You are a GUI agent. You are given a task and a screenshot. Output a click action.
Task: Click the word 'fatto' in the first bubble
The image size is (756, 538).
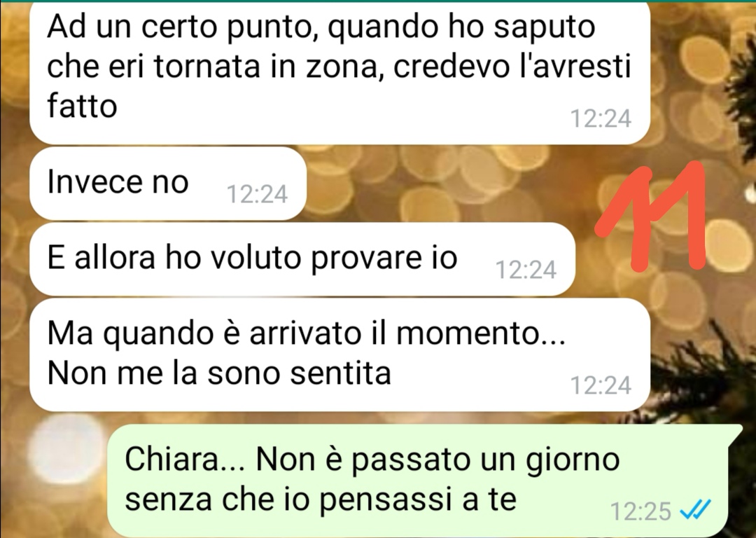82,106
